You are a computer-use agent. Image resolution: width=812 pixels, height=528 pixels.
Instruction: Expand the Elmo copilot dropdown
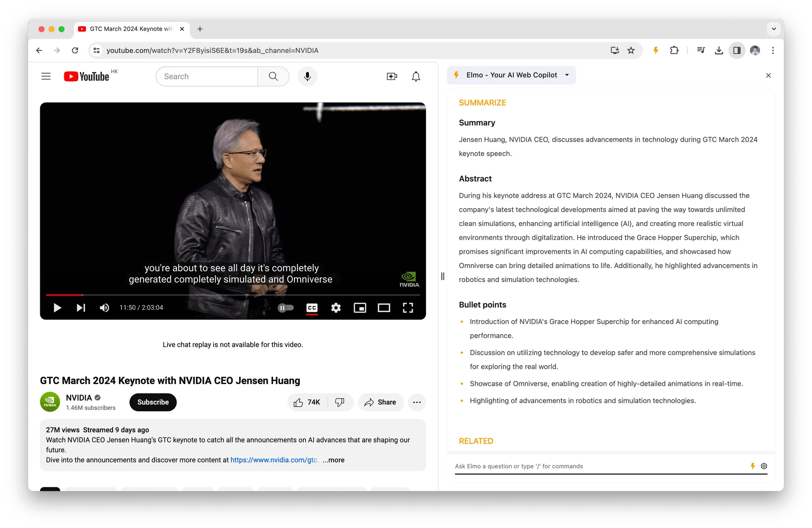pos(567,75)
